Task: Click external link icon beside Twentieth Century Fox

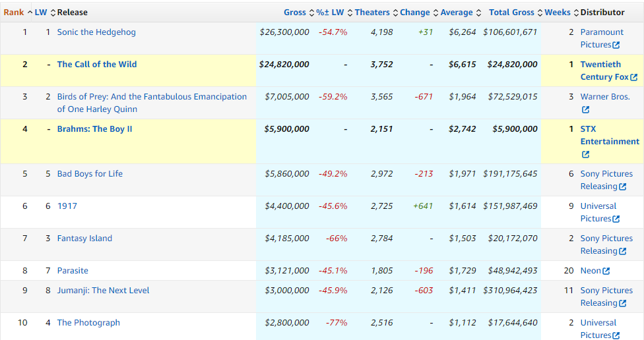Action: pos(634,78)
